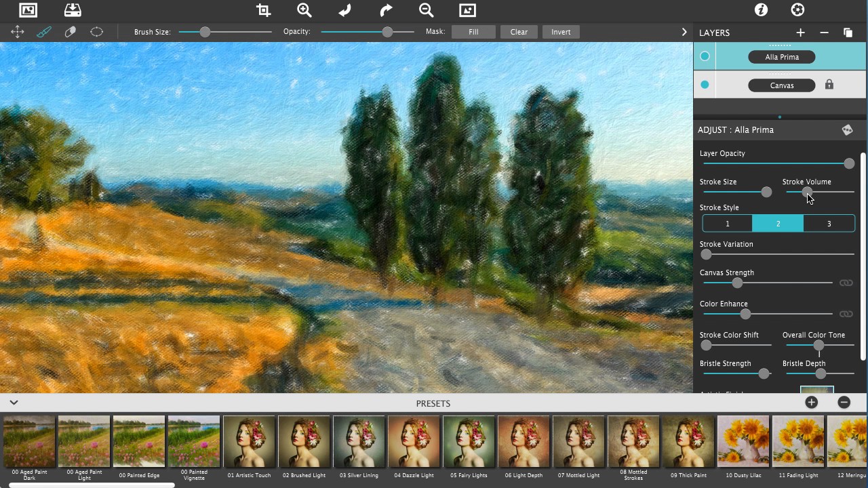
Task: Toggle Alla Prima layer visibility
Action: tap(705, 57)
